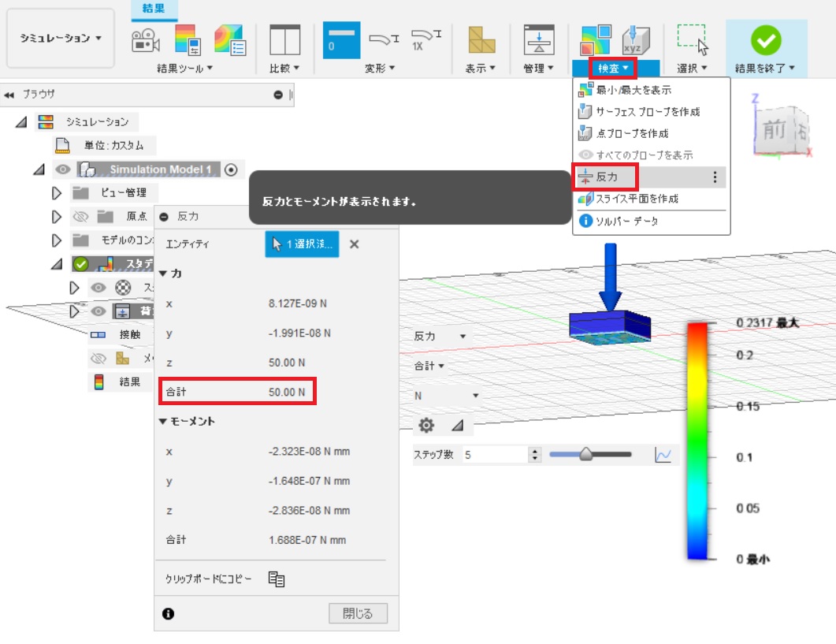Screen dimensions: 836x644
Task: Open ソルバー データ menu item
Action: [x=651, y=221]
